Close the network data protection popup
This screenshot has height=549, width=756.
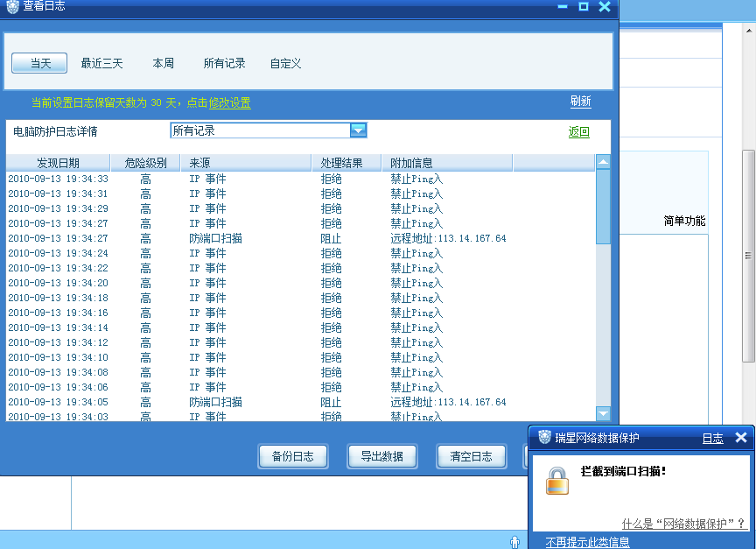coord(740,438)
